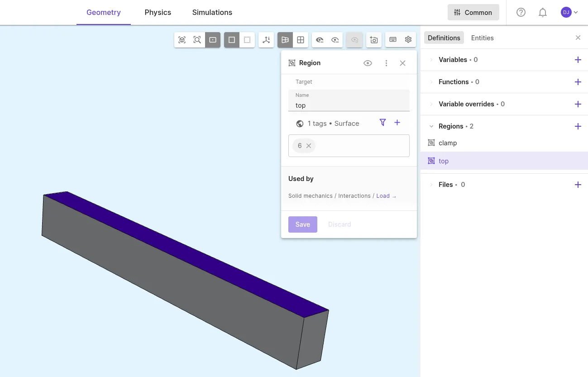Select the dotted-outline box selection mode
588x377 pixels.
point(247,40)
